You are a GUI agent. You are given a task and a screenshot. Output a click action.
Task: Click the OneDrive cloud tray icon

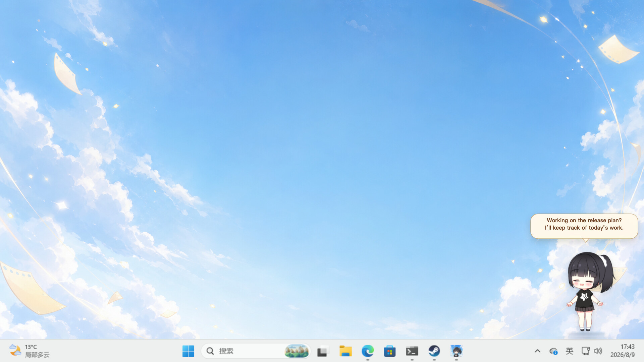(553, 351)
